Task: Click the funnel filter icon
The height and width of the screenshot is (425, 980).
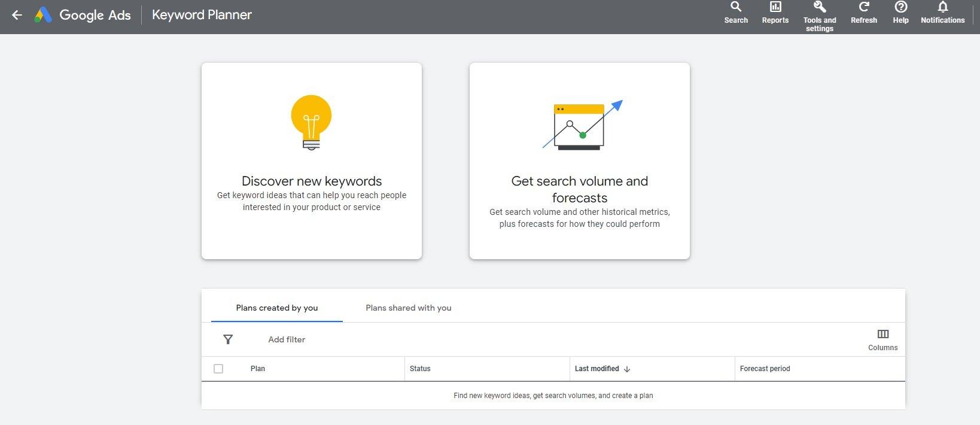Action: tap(228, 339)
